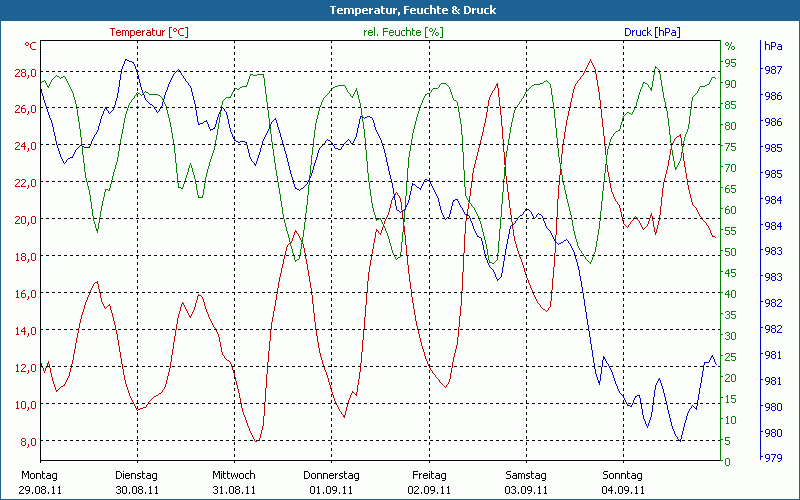Click temperature axis value '16,0'
The width and height of the screenshot is (800, 500).
click(26, 294)
